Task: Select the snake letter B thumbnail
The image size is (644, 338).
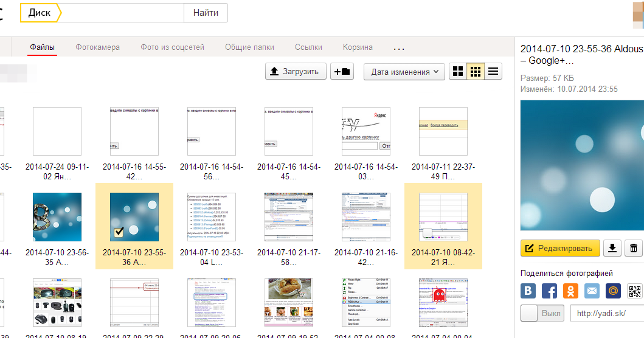Action: click(x=57, y=217)
